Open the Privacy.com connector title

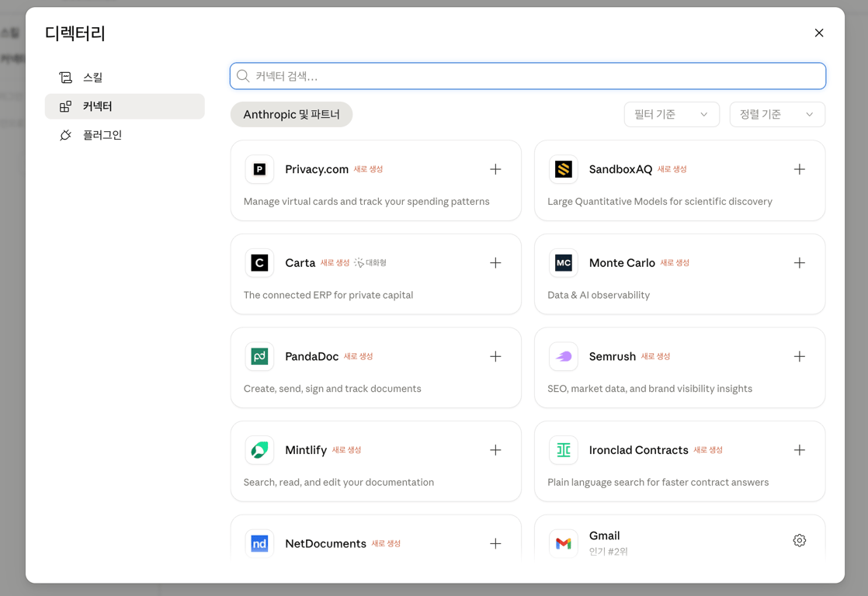click(317, 169)
